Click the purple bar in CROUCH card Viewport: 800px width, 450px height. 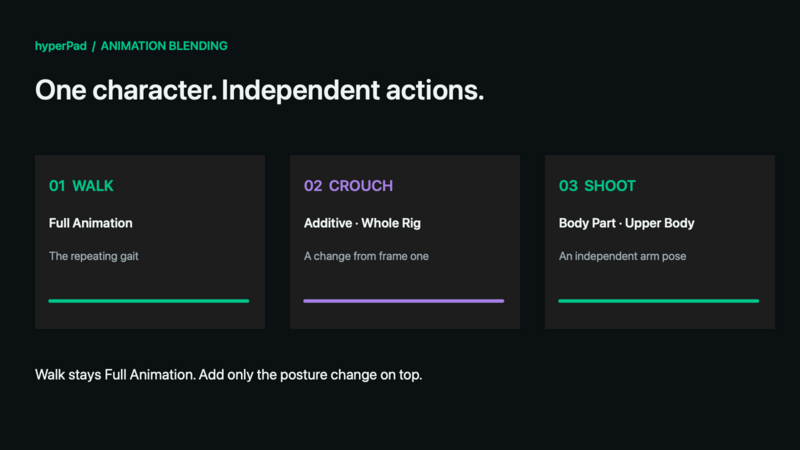coord(404,301)
